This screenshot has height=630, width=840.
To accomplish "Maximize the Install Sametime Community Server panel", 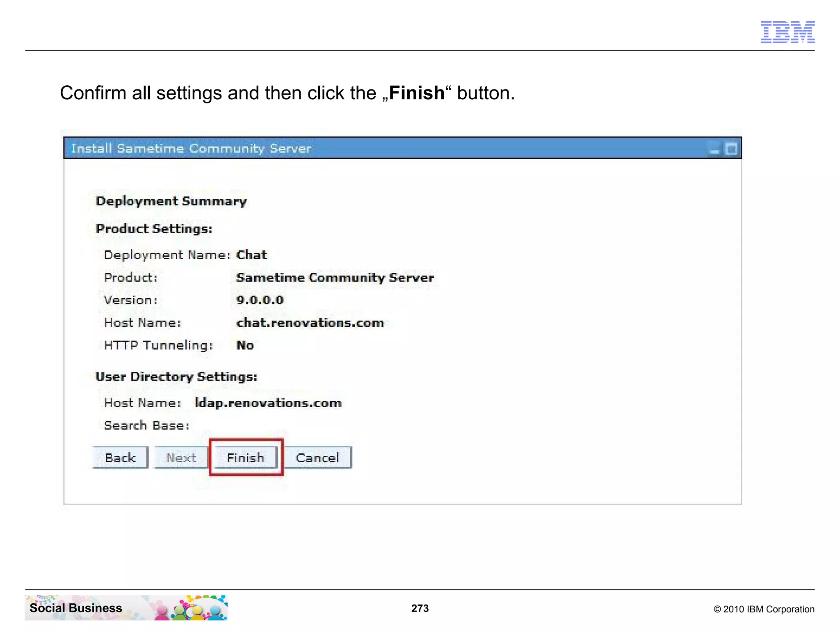I will pos(731,148).
